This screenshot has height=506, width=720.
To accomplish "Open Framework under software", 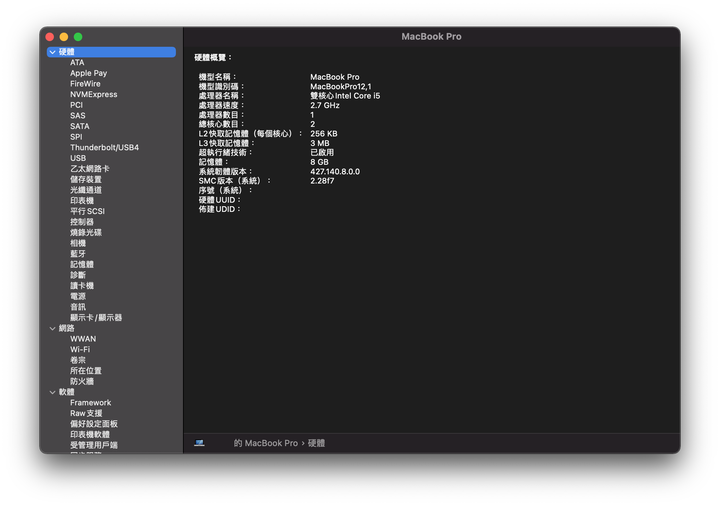I will point(90,403).
